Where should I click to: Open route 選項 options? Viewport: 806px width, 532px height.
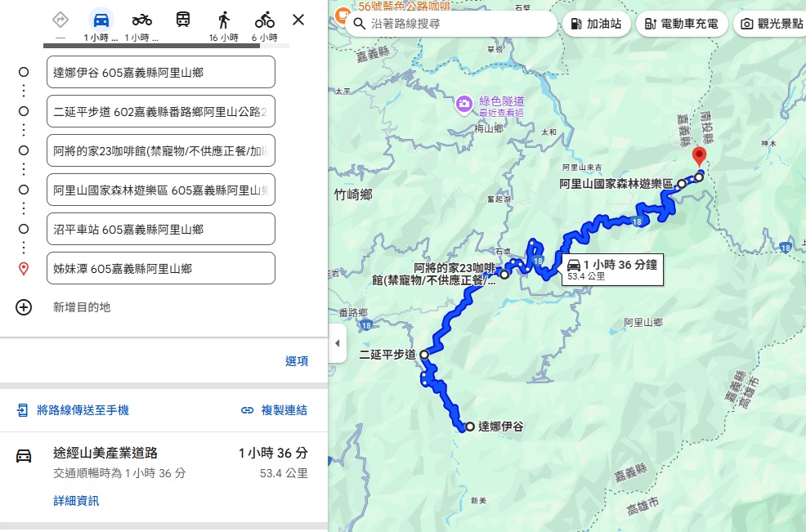point(297,361)
